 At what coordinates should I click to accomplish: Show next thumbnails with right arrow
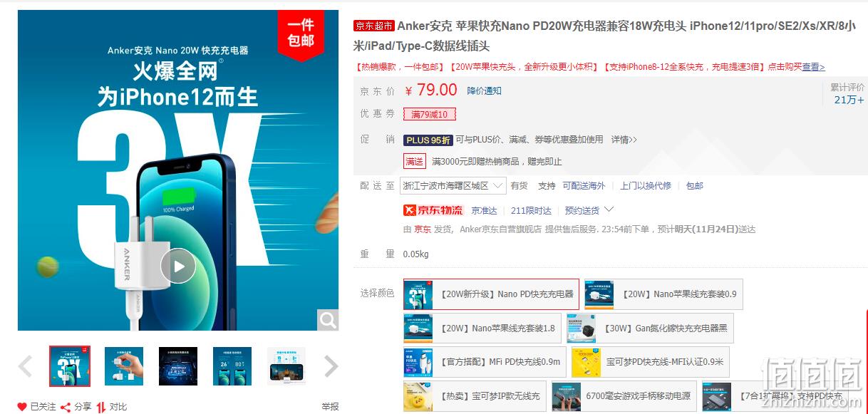[331, 366]
